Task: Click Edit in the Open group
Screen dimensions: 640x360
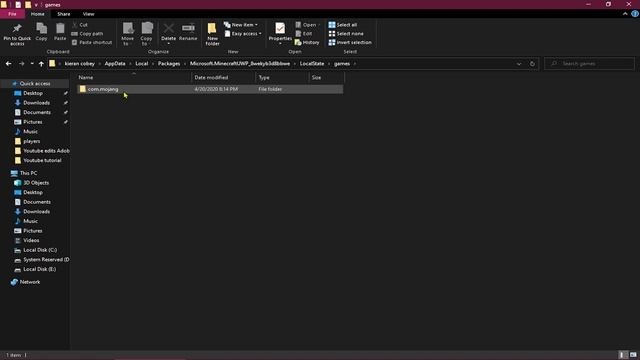Action: (x=304, y=33)
